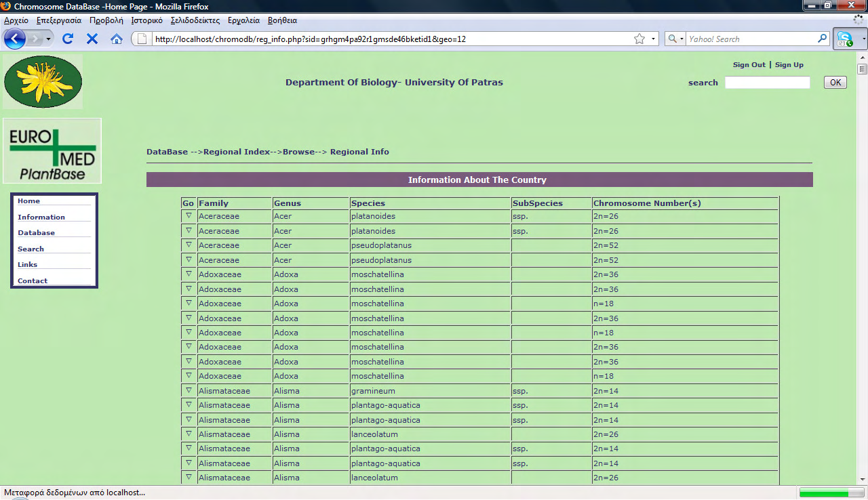
Task: Click the search label near the text box
Action: (703, 83)
